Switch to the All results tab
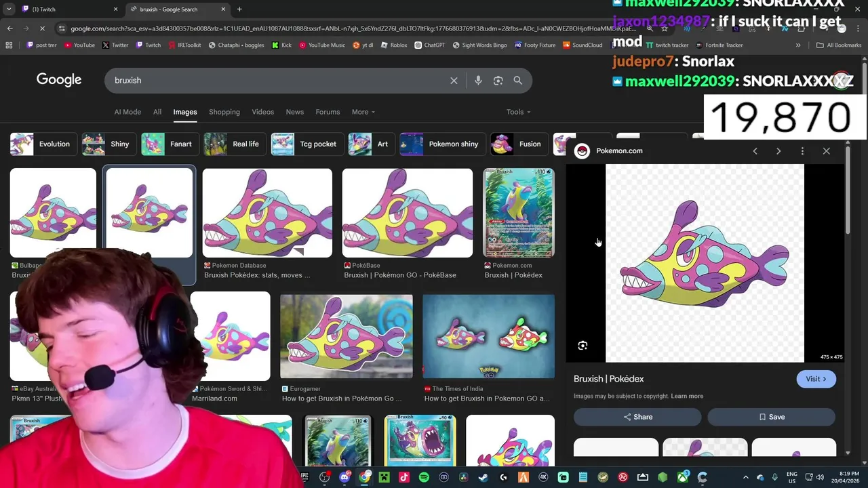The image size is (868, 488). point(157,112)
